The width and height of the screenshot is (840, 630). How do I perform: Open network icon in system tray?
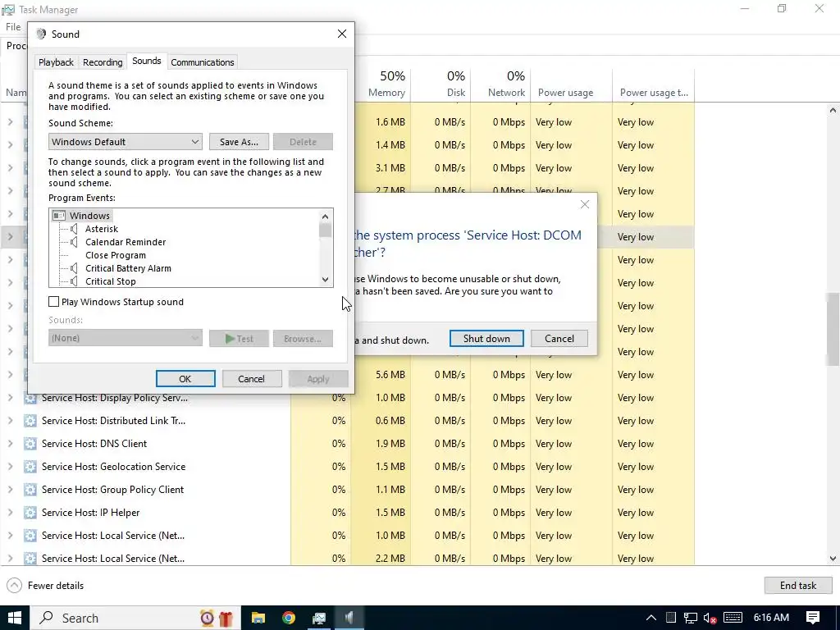pyautogui.click(x=691, y=618)
